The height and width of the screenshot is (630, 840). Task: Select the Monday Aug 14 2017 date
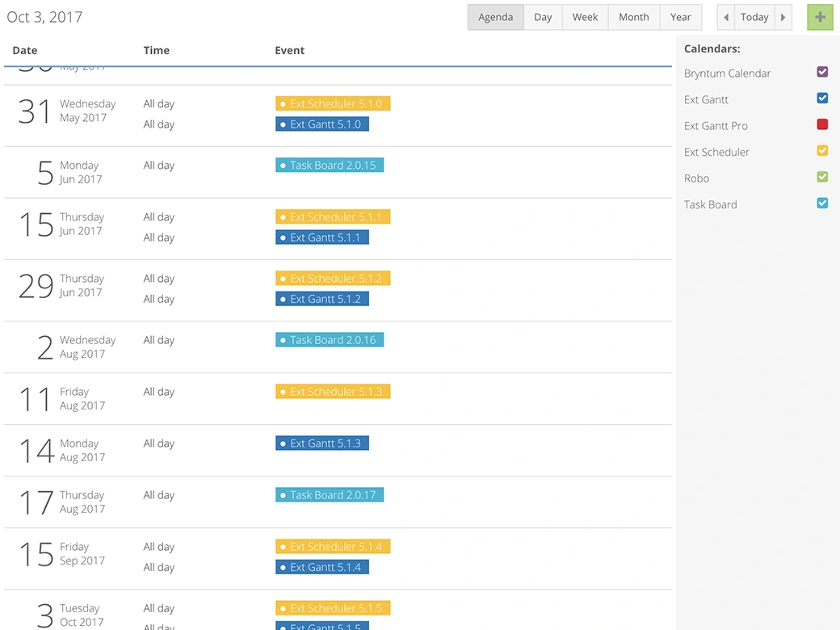[62, 451]
